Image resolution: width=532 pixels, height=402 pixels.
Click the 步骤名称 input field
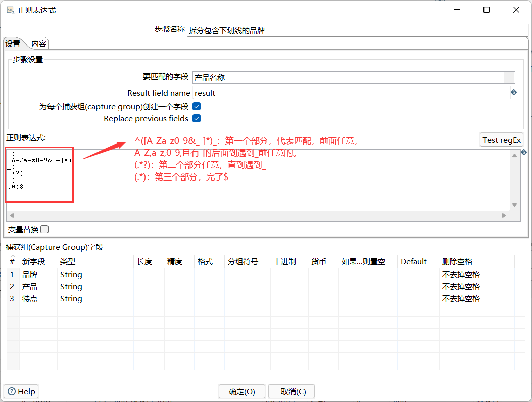coord(358,30)
